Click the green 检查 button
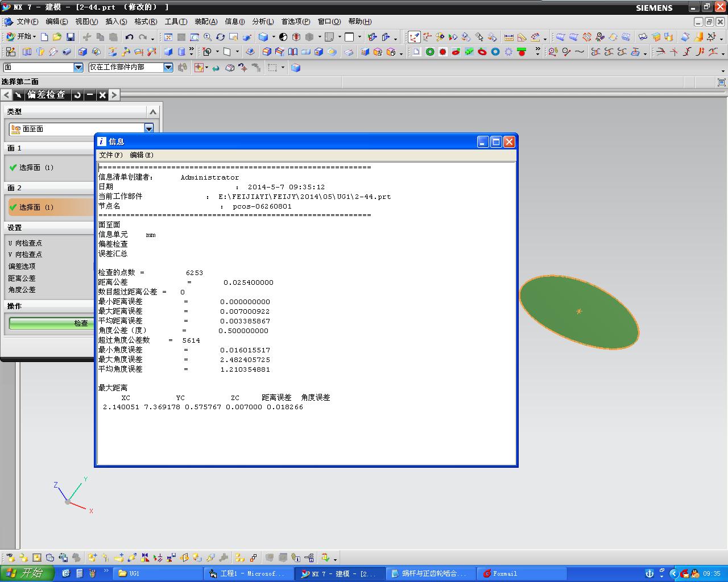Viewport: 728px width, 582px height. (x=52, y=323)
